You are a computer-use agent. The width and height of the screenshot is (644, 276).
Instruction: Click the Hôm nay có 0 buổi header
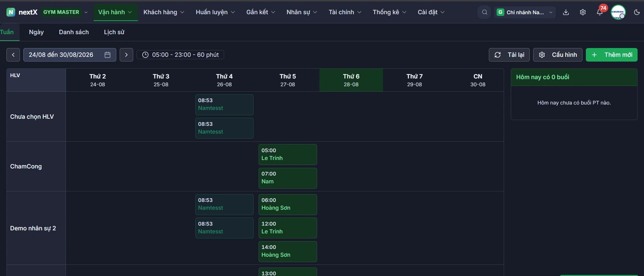(x=574, y=77)
